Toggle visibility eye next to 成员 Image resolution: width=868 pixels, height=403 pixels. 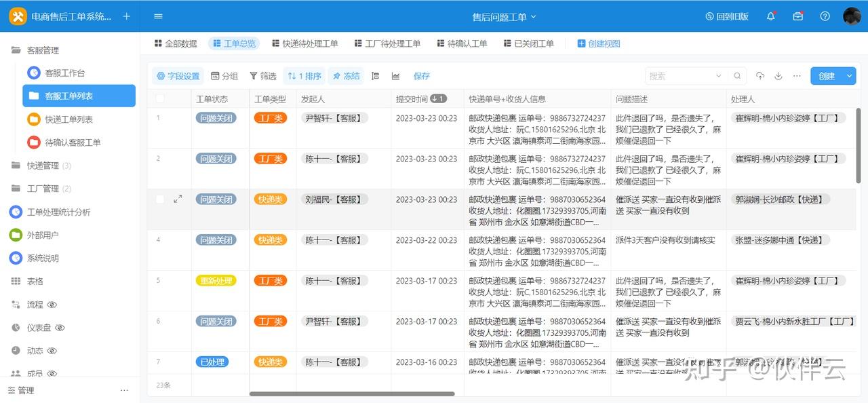52,373
